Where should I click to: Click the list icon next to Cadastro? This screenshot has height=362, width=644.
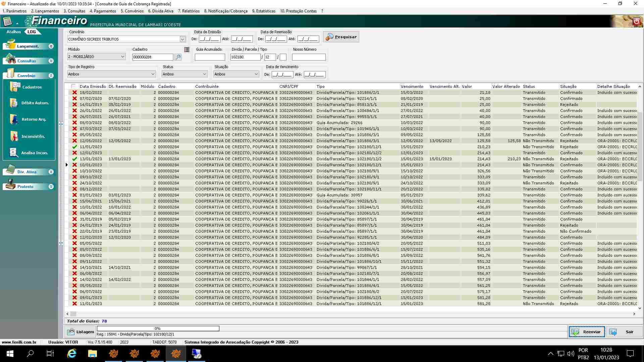(187, 50)
